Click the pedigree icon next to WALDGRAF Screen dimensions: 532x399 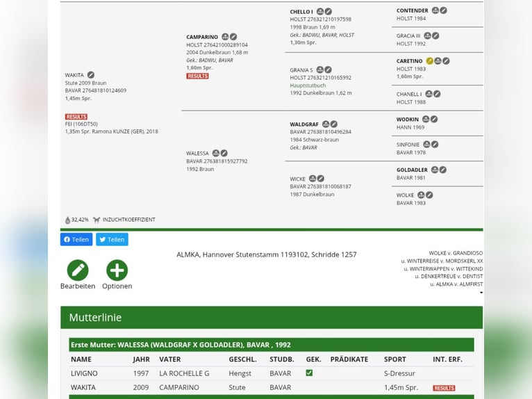326,124
